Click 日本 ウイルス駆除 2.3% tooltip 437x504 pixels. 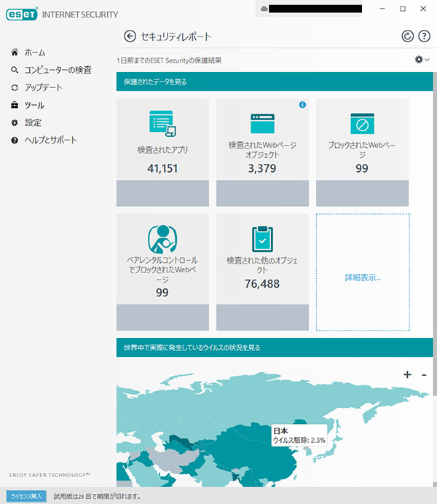pyautogui.click(x=299, y=436)
